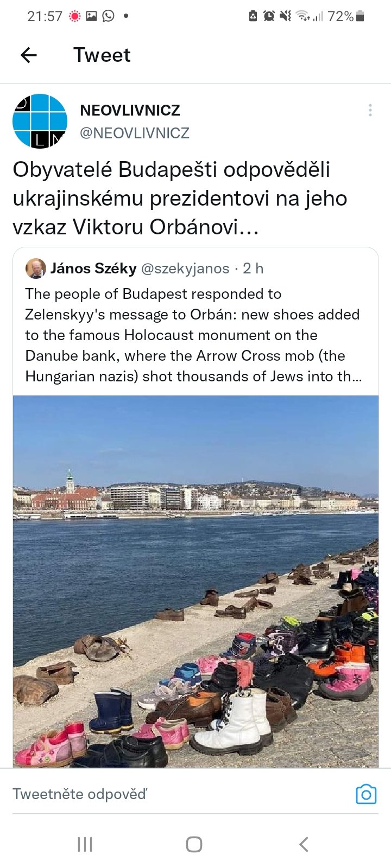Open the three-dot tweet options menu
The width and height of the screenshot is (391, 868).
click(x=370, y=110)
